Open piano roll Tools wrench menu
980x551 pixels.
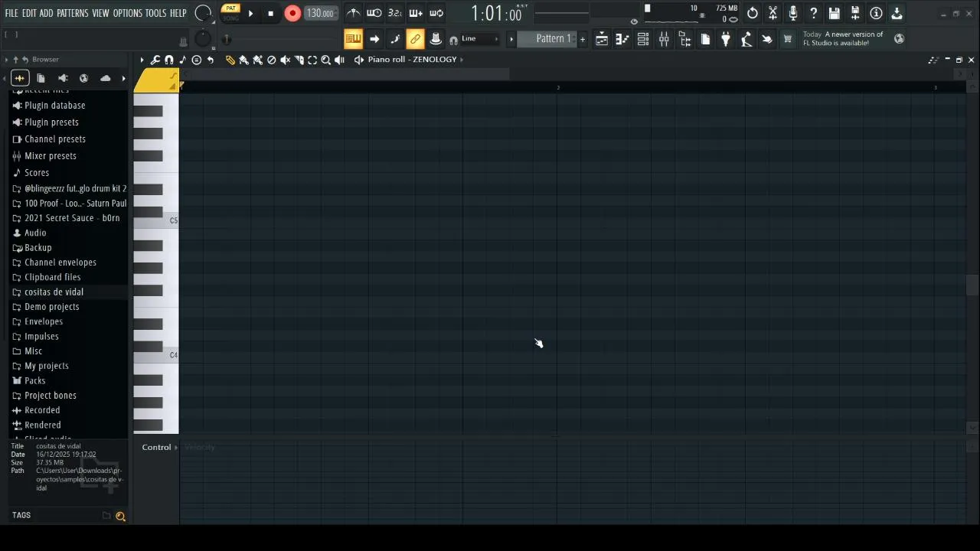(x=155, y=60)
